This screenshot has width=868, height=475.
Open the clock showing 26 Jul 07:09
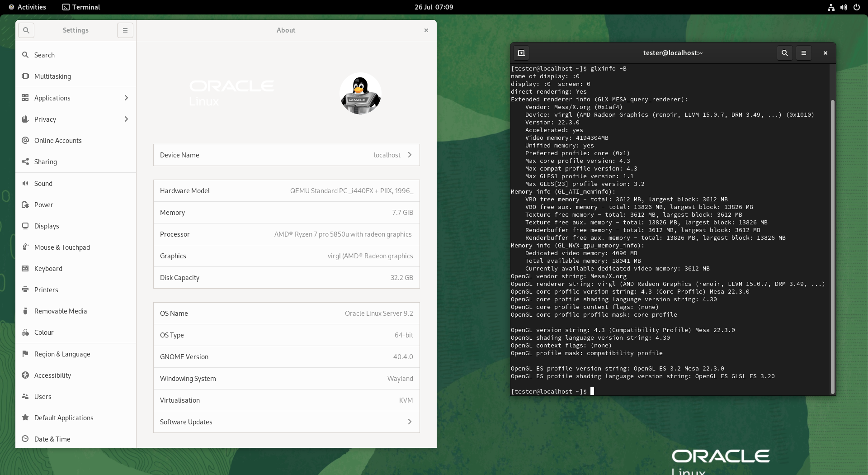434,7
